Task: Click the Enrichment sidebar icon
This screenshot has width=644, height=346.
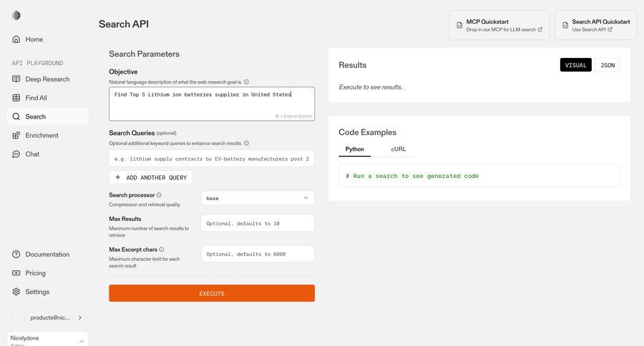Action: click(16, 135)
